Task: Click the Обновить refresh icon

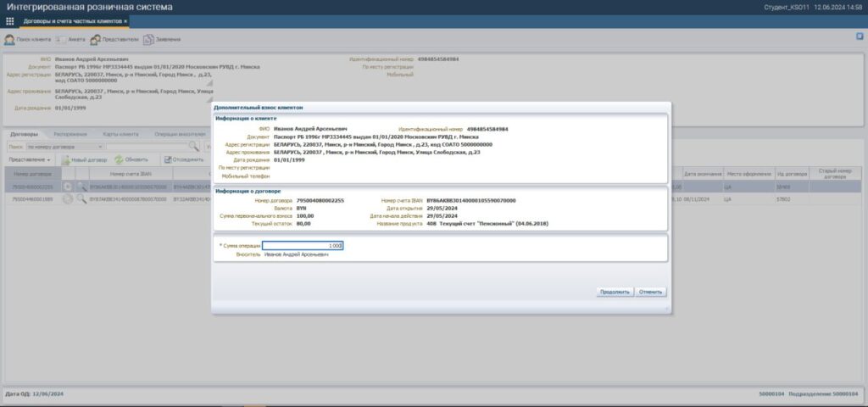Action: click(119, 159)
